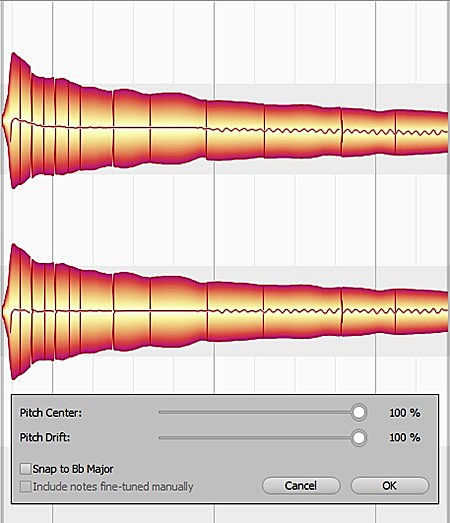
Task: Click the Pitch Drift label text
Action: coord(45,437)
